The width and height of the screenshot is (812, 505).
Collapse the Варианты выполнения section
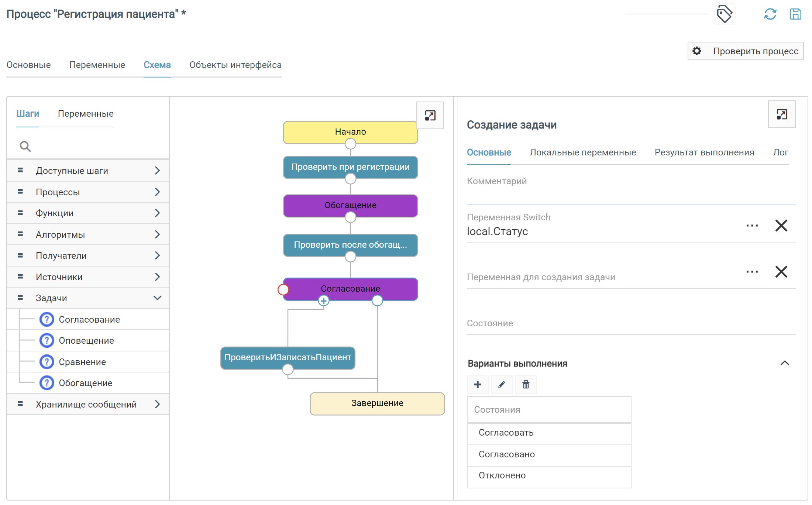(785, 363)
